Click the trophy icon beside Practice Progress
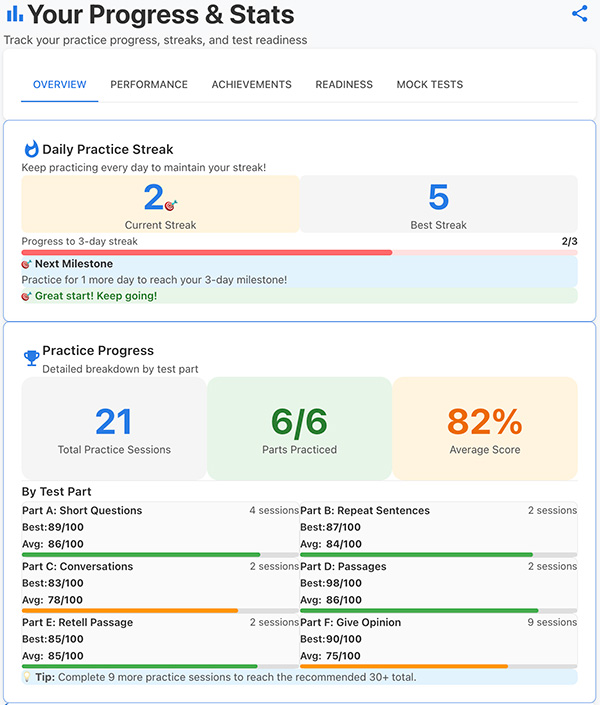 pos(31,356)
